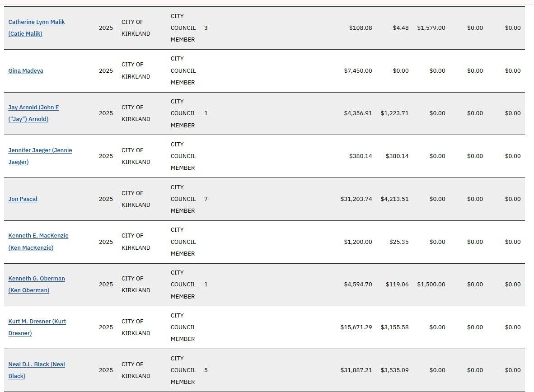Open the Jennifer Jaeger candidate link
Image resolution: width=534 pixels, height=392 pixels.
(40, 156)
